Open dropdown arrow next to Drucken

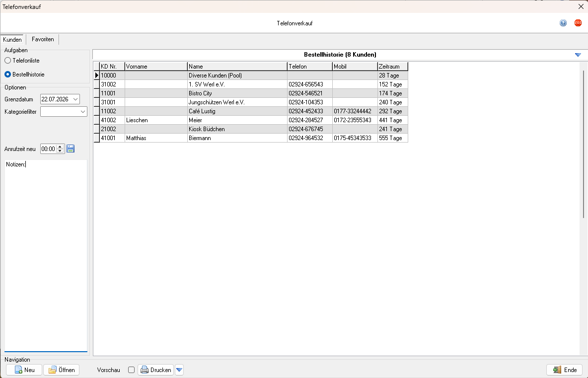coord(179,370)
